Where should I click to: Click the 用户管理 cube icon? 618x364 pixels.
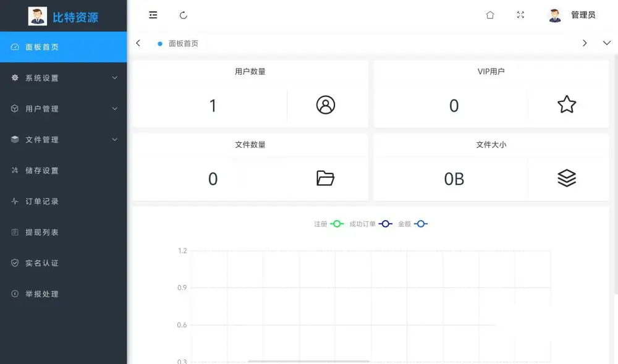[x=15, y=108]
